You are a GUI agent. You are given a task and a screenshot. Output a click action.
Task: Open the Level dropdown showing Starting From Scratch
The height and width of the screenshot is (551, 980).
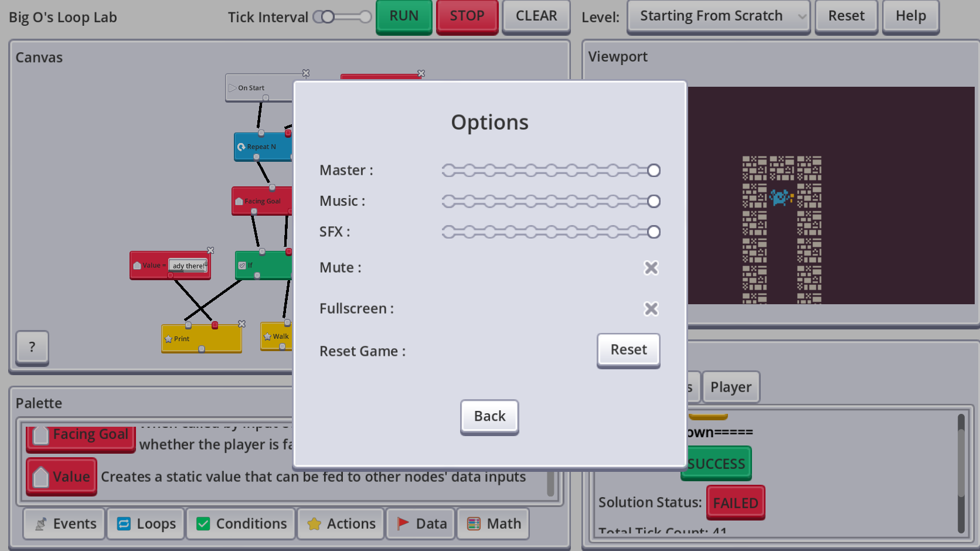pyautogui.click(x=719, y=16)
